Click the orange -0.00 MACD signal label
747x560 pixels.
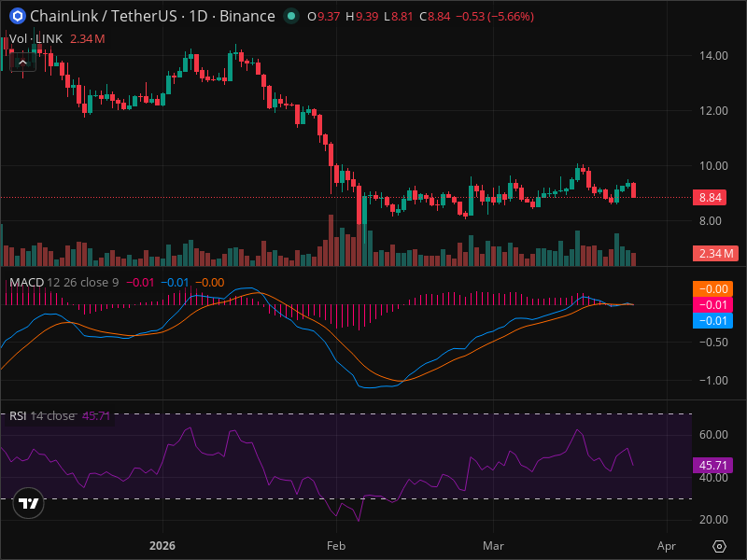pos(712,289)
